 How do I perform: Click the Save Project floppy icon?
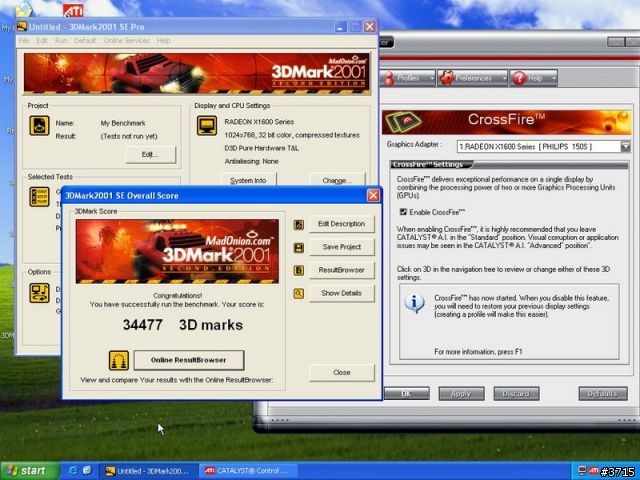[x=299, y=248]
